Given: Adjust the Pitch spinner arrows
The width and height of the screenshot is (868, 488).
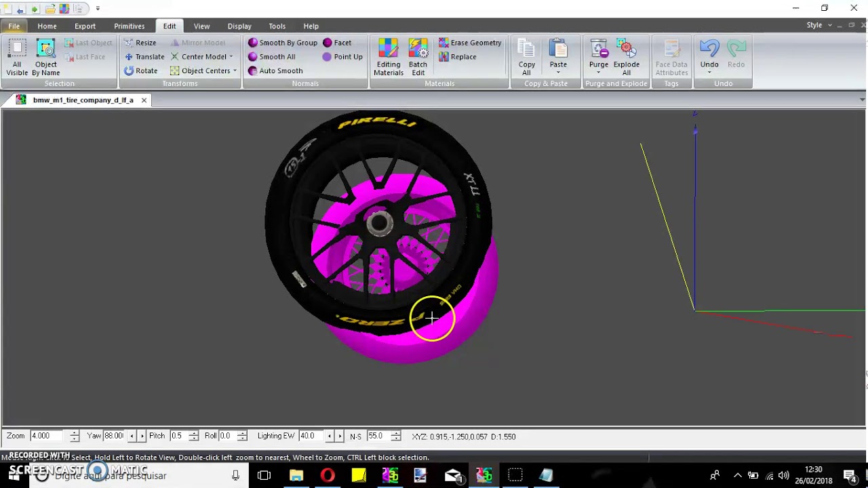Looking at the screenshot, I should click(193, 436).
